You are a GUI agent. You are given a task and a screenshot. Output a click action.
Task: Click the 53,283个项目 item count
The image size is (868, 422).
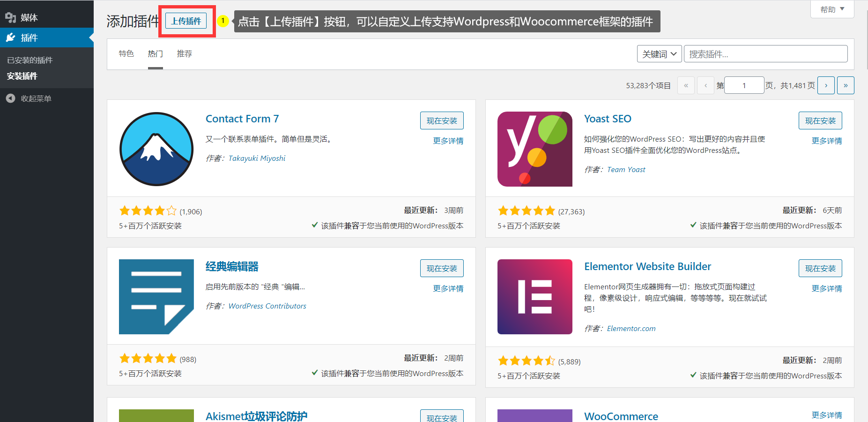click(x=648, y=85)
